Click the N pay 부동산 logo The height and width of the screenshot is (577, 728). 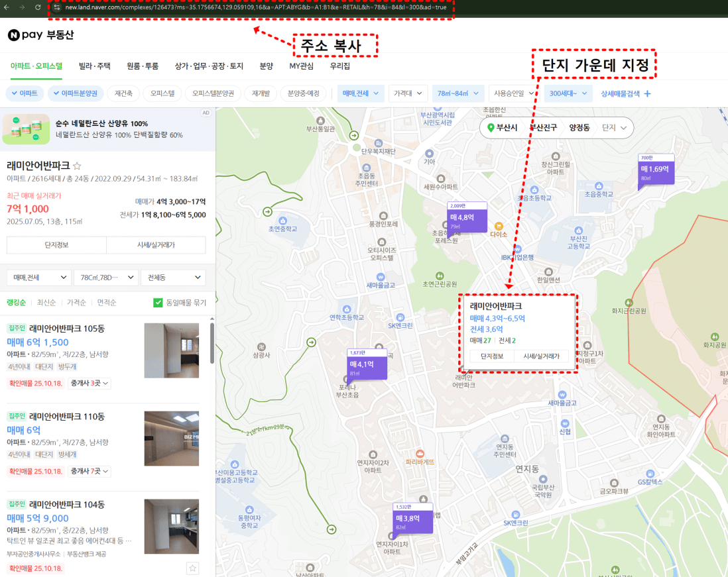point(41,35)
